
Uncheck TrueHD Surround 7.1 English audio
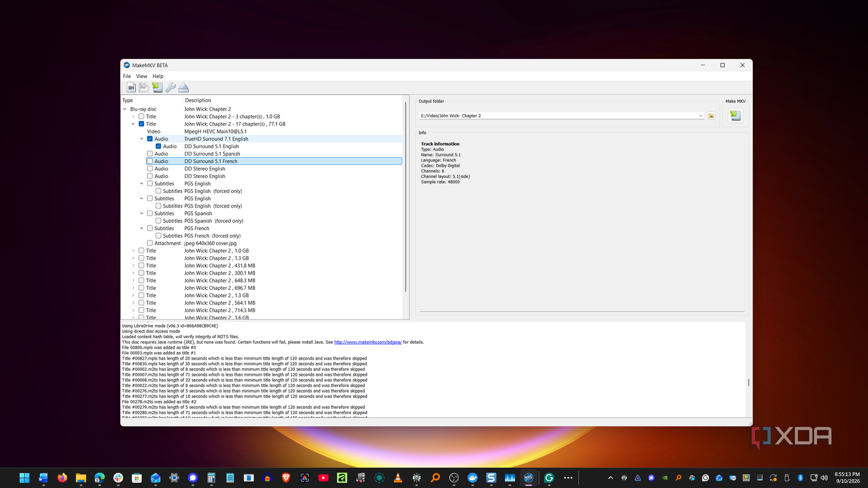[x=150, y=139]
